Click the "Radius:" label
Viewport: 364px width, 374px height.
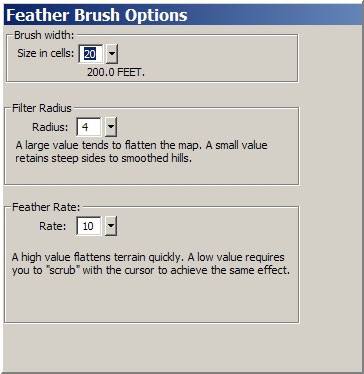50,127
